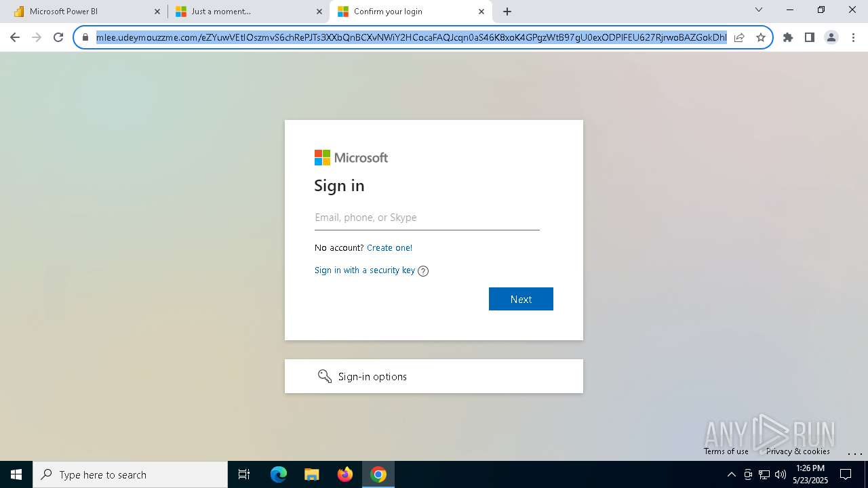Minimize the Chrome window
The height and width of the screenshot is (488, 868).
(790, 10)
